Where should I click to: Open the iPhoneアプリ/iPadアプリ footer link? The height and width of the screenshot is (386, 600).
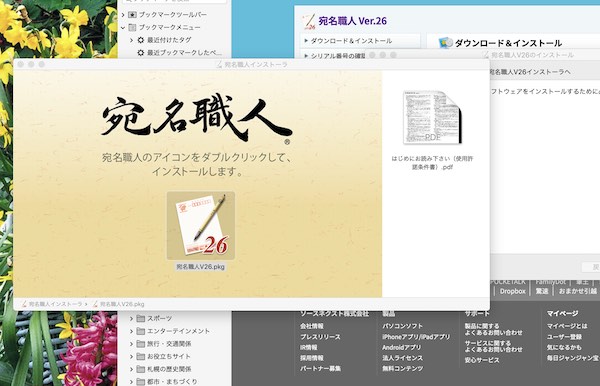416,337
